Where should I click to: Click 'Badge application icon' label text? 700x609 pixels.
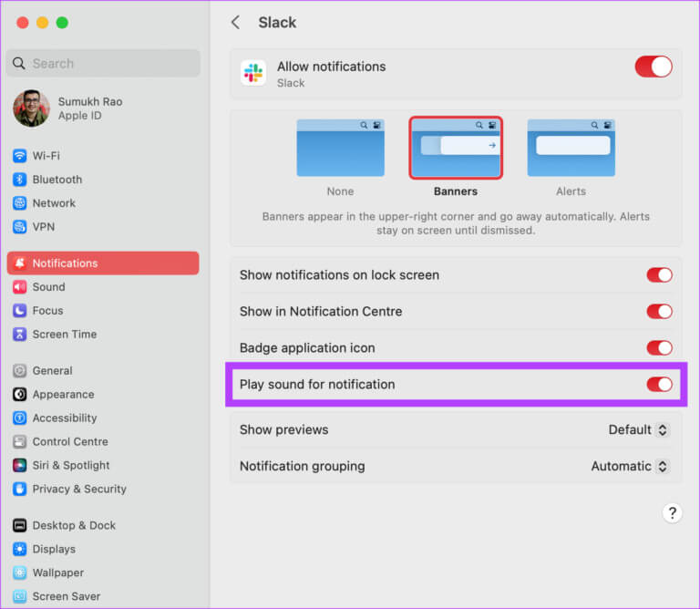click(x=307, y=348)
